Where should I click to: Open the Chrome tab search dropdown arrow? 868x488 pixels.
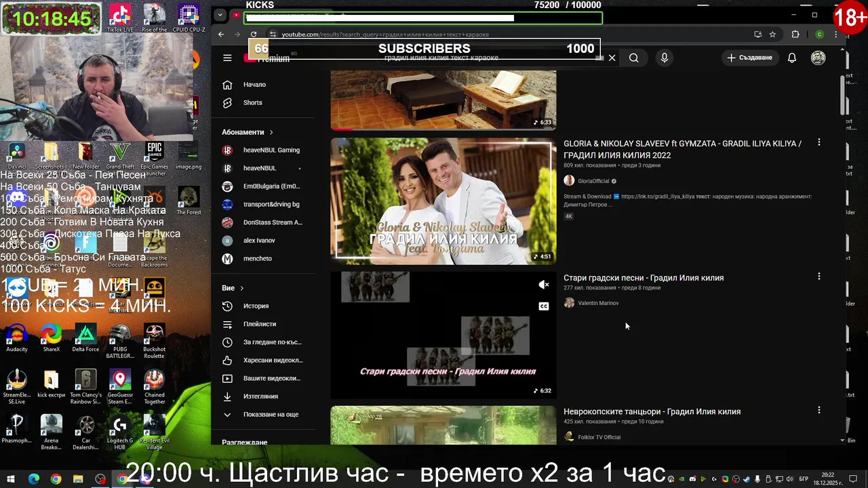tap(220, 14)
